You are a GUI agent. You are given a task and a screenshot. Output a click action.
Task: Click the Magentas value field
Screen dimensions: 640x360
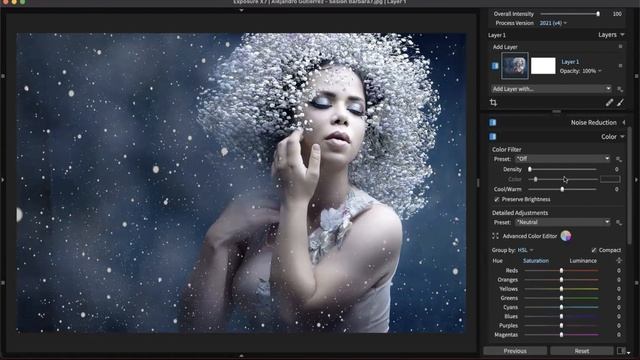(x=619, y=335)
